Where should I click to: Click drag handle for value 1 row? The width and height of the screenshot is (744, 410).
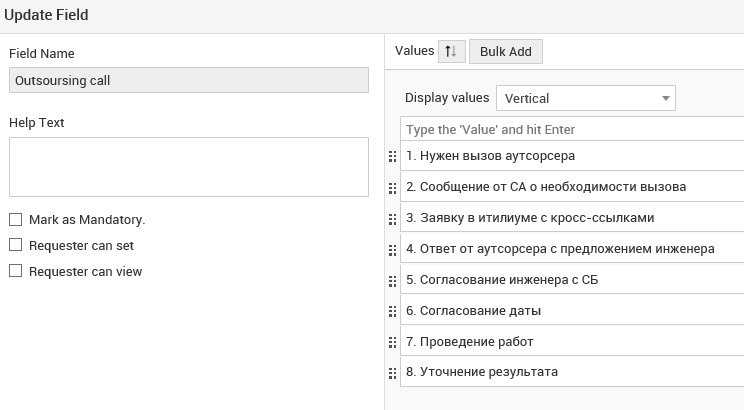tap(392, 156)
